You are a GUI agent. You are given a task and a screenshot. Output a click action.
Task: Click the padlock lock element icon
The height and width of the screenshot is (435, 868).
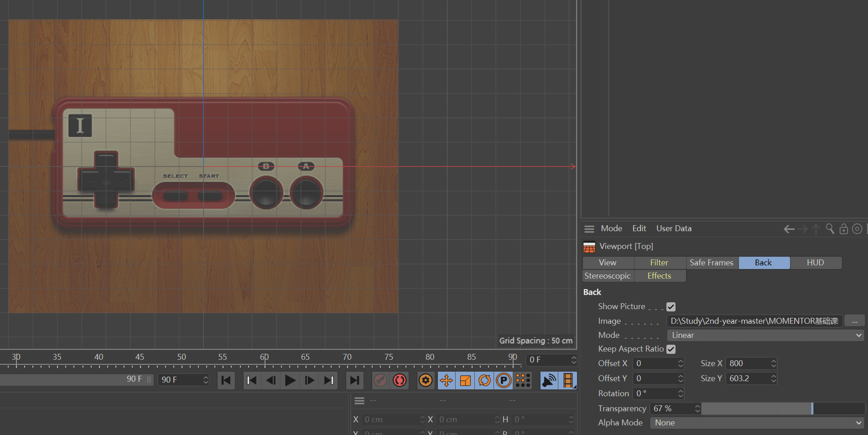[844, 229]
